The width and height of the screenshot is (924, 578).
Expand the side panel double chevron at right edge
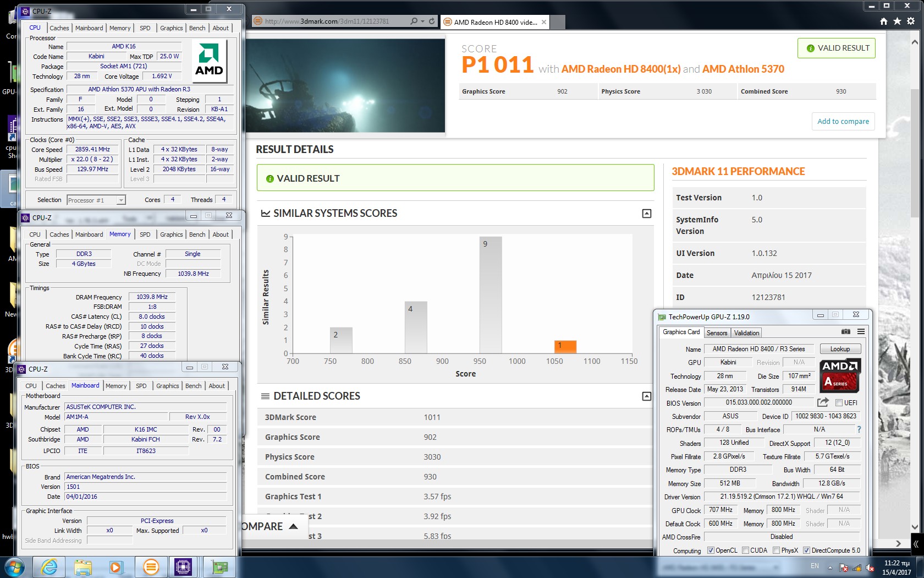[x=916, y=544]
